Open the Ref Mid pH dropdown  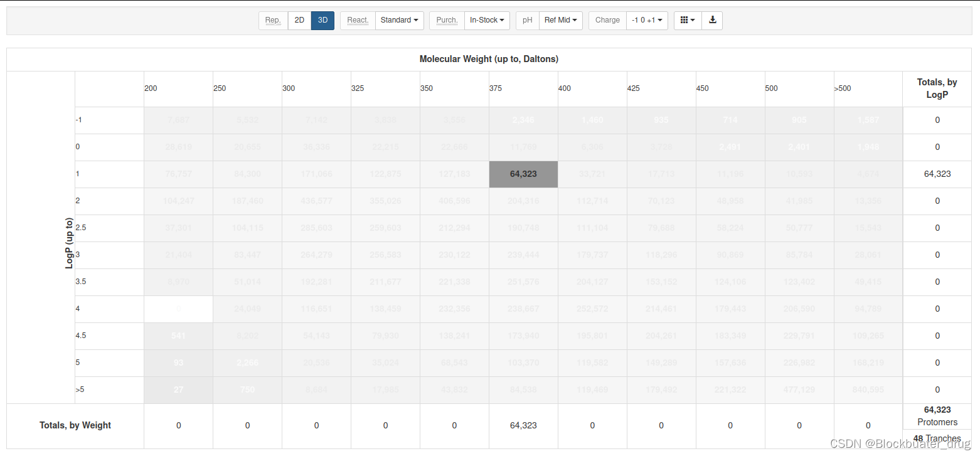[561, 20]
